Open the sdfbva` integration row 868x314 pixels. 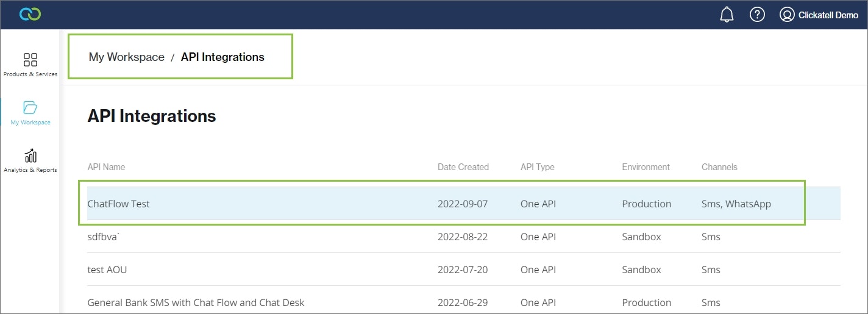point(464,237)
